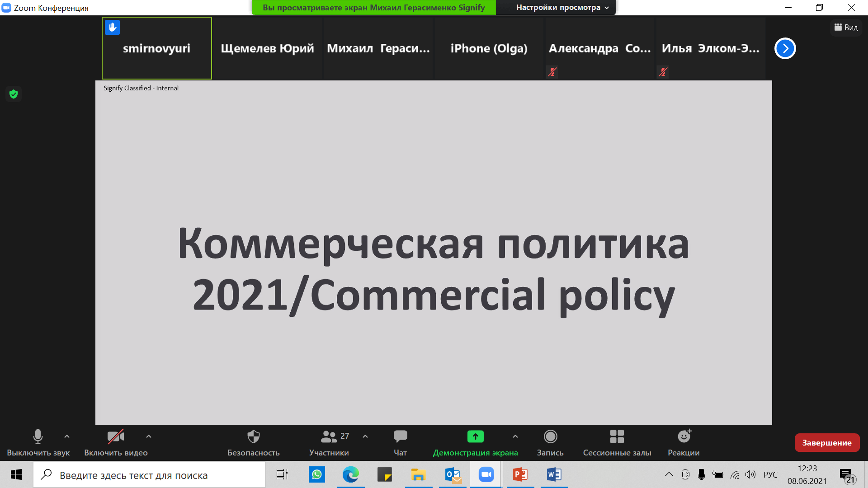
Task: Open the Chat bubble icon
Action: tap(400, 437)
